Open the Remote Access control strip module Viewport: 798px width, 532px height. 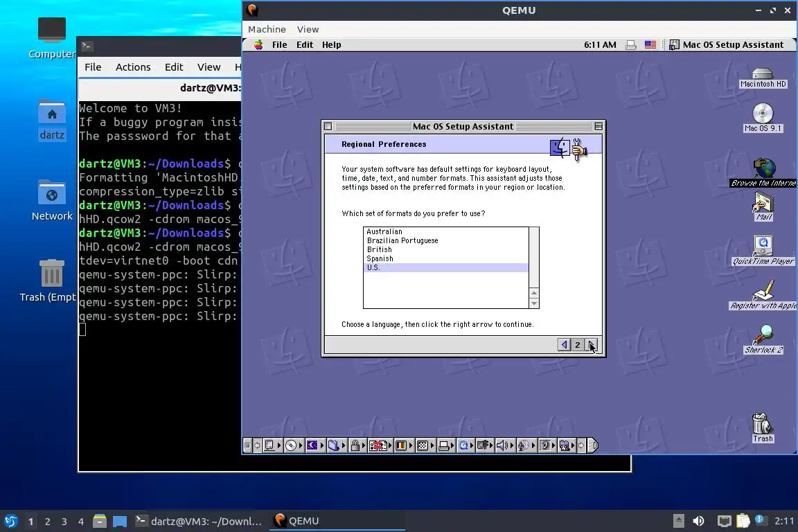point(485,445)
